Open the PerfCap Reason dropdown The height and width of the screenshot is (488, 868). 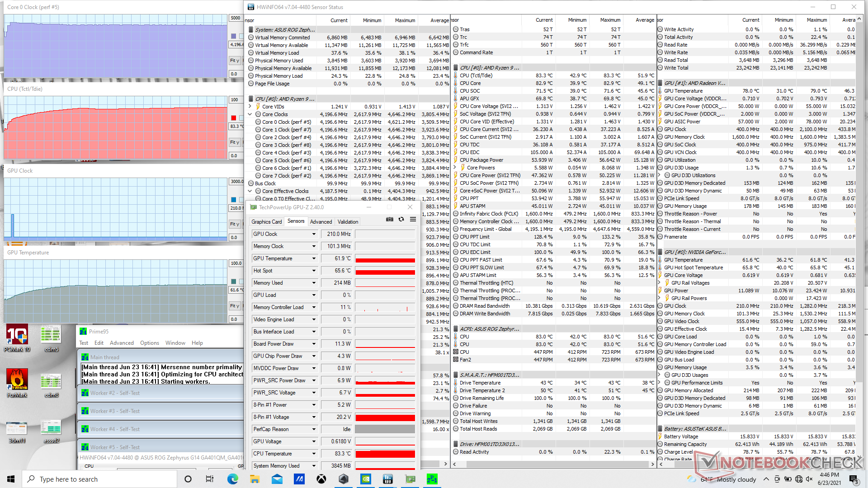(314, 429)
